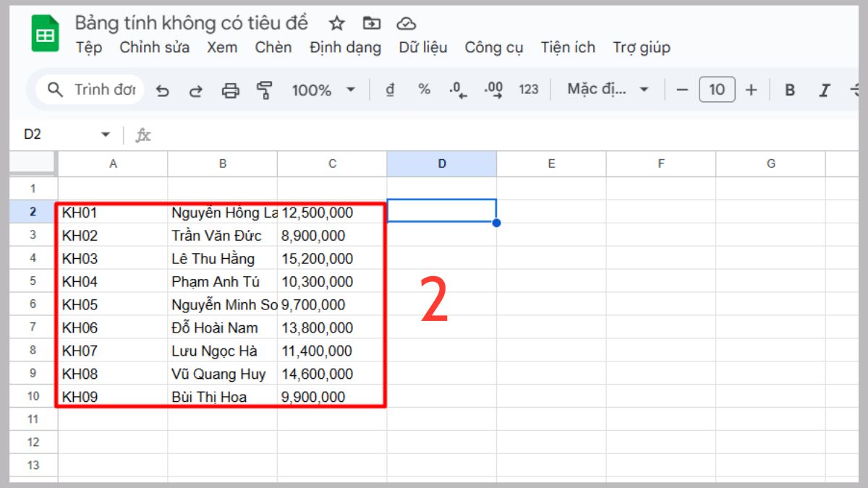
Task: Click the Redo icon
Action: (x=195, y=90)
